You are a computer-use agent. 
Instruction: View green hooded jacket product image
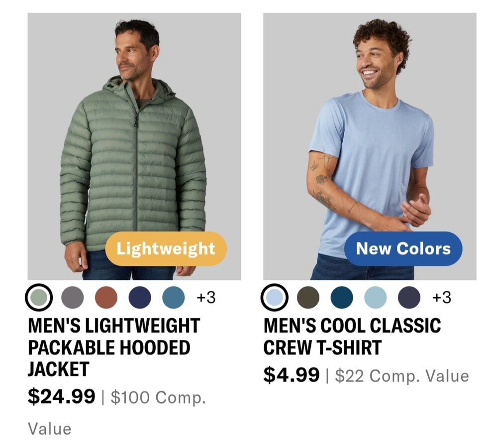[x=134, y=146]
